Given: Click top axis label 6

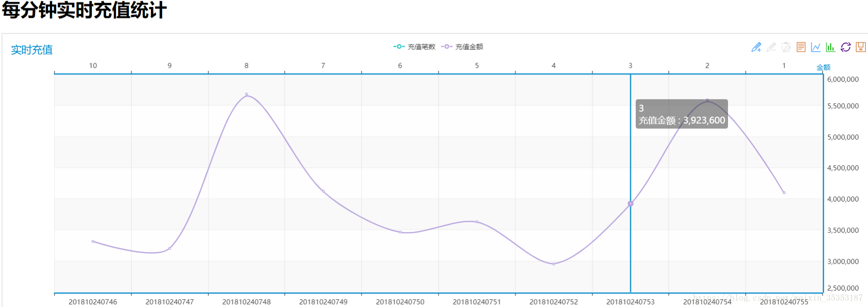Looking at the screenshot, I should pyautogui.click(x=400, y=66).
